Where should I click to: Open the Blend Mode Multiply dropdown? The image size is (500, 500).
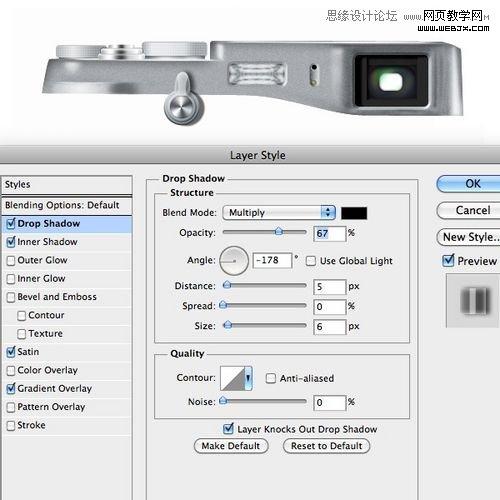tap(279, 212)
